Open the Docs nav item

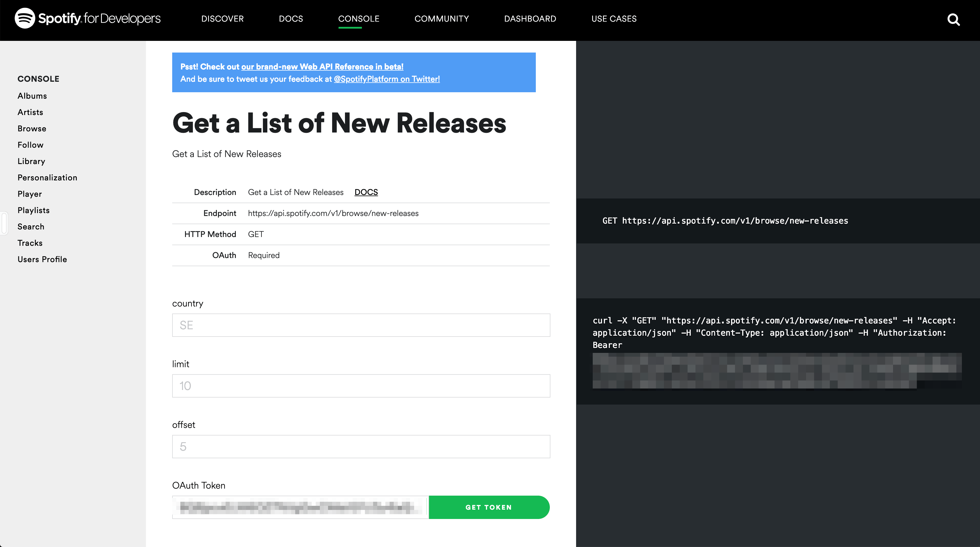click(x=291, y=19)
